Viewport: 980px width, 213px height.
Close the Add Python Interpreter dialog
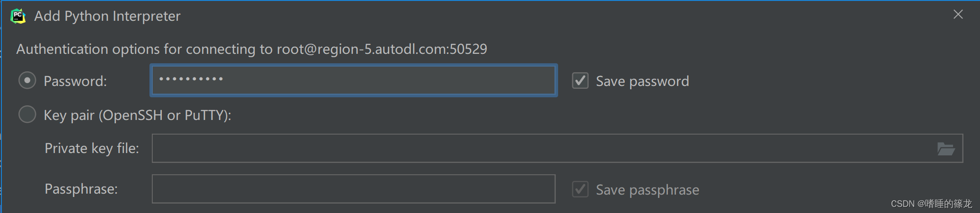click(x=958, y=15)
